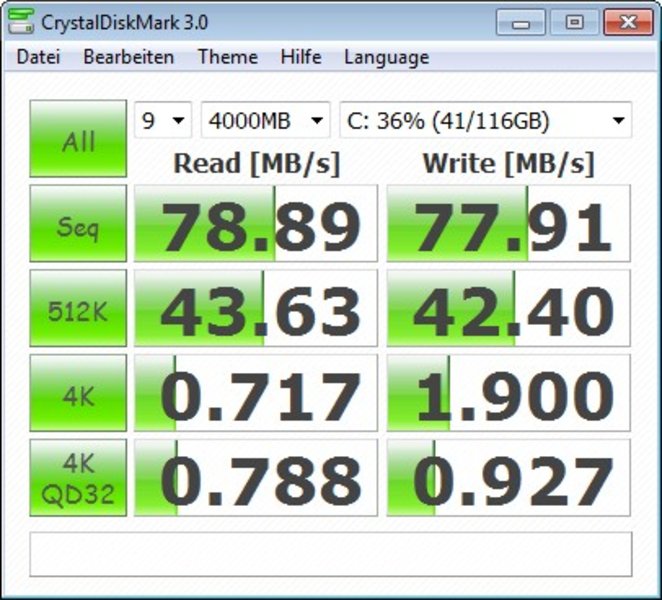Screen dimensions: 662x600
Task: Select the 4K QD32 read result 0.788
Action: coord(256,478)
